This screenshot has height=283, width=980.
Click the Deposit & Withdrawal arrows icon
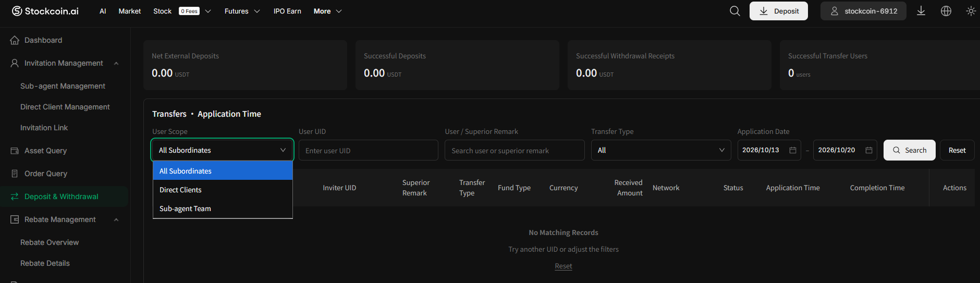pyautogui.click(x=15, y=196)
